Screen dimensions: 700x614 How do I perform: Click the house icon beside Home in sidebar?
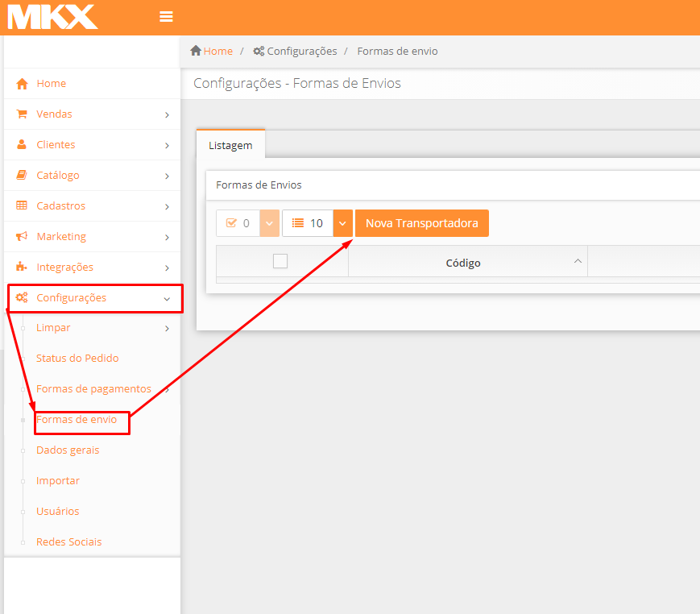pos(23,84)
